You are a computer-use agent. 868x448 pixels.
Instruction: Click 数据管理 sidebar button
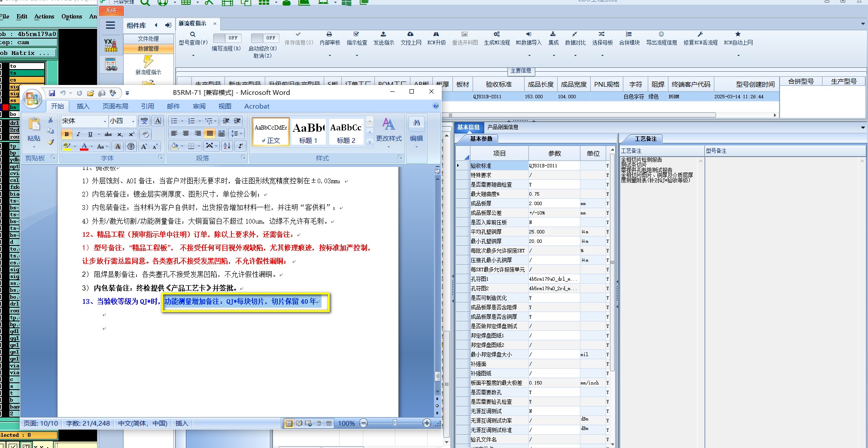click(x=148, y=48)
